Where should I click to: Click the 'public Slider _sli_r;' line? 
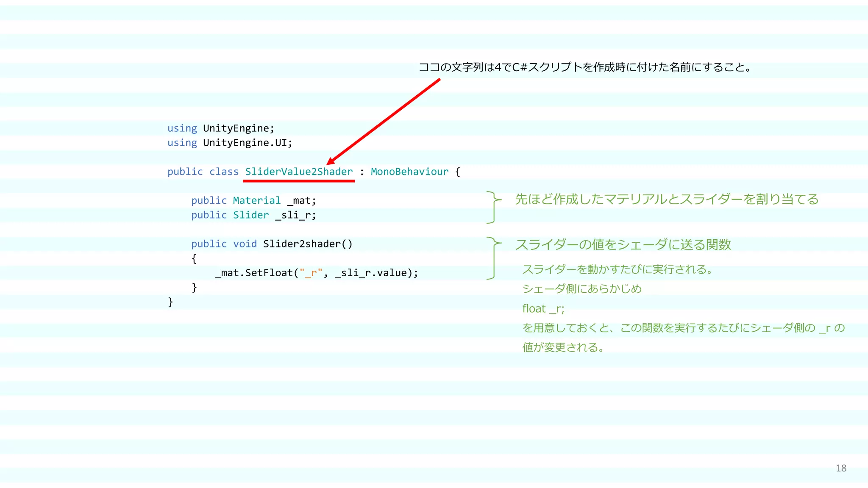[x=253, y=215]
